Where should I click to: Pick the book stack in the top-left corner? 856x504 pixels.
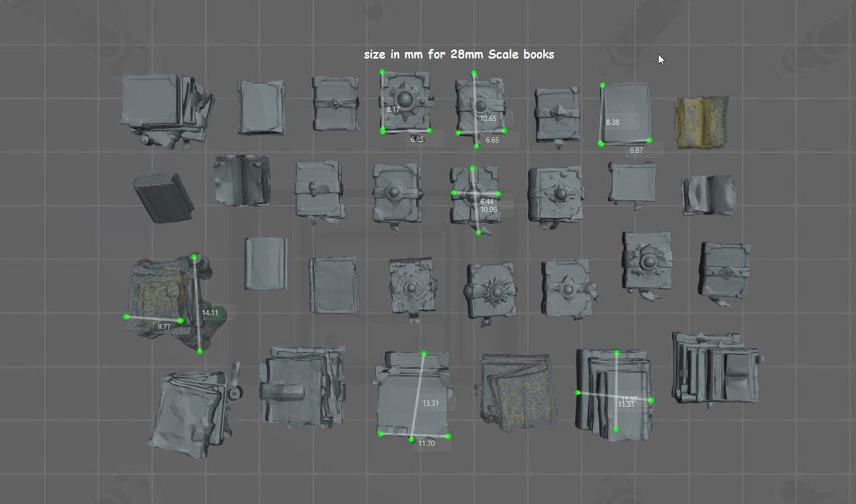point(167,110)
